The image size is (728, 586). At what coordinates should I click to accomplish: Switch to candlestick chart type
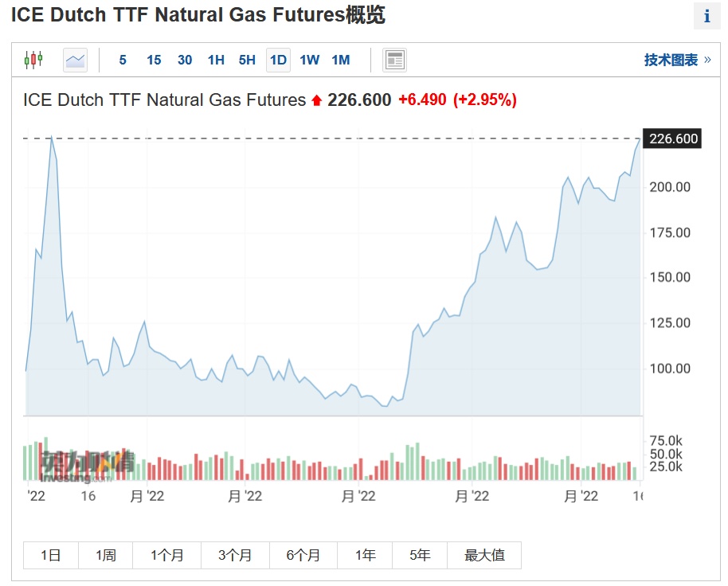tap(33, 60)
